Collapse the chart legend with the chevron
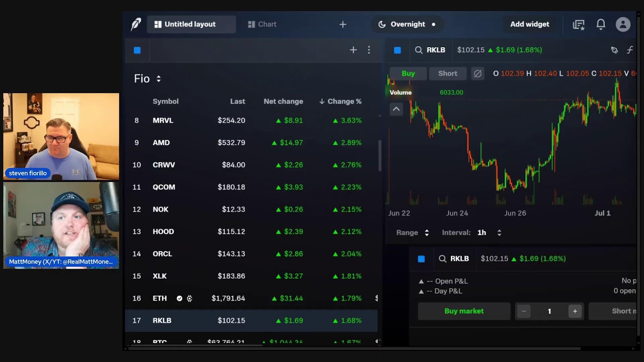The height and width of the screenshot is (362, 644). [396, 109]
